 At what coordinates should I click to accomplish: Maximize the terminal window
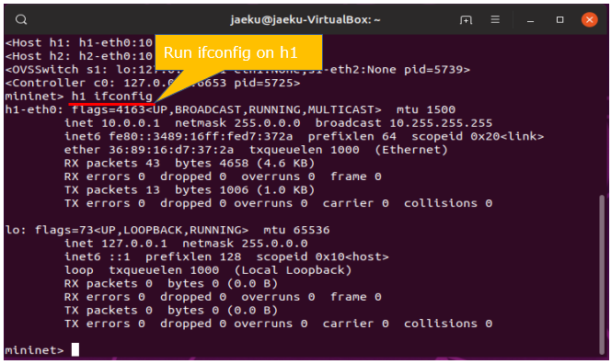point(560,19)
